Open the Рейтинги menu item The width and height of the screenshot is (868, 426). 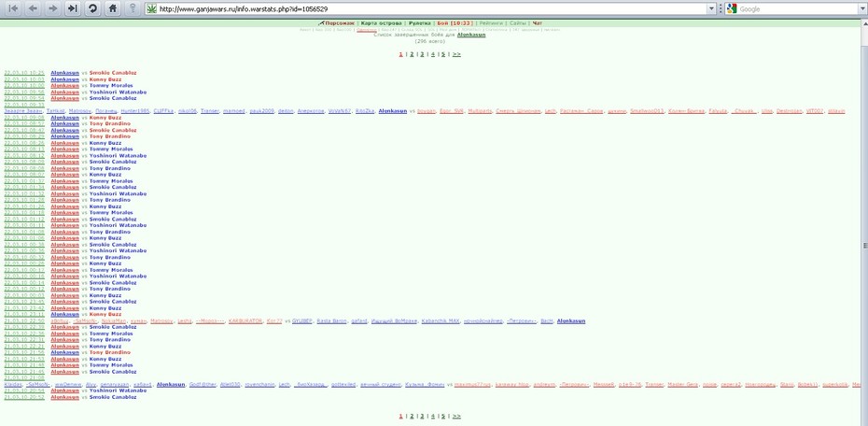click(x=492, y=23)
